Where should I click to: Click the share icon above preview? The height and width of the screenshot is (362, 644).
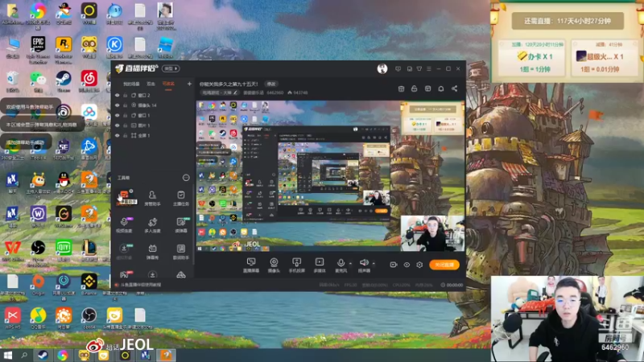(454, 88)
